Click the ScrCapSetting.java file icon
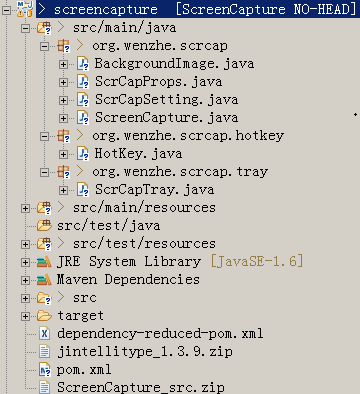Screen dimensions: 360x394 tap(83, 100)
